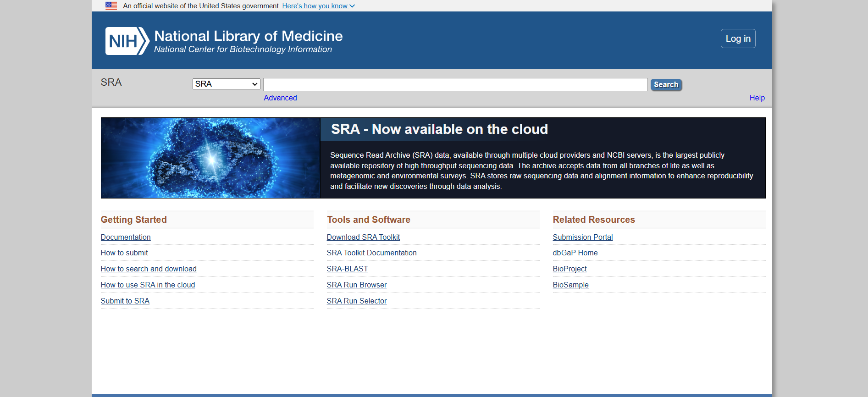
Task: Click the Search button
Action: pos(666,85)
